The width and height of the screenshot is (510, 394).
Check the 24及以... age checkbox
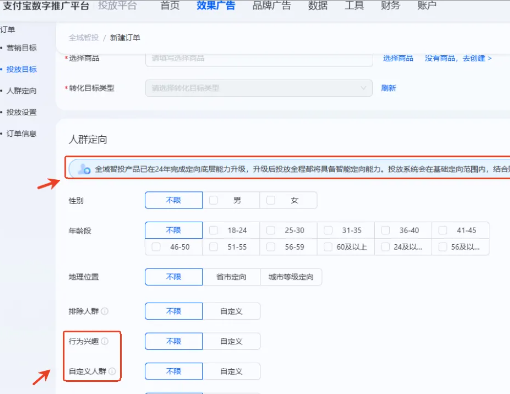pyautogui.click(x=386, y=247)
